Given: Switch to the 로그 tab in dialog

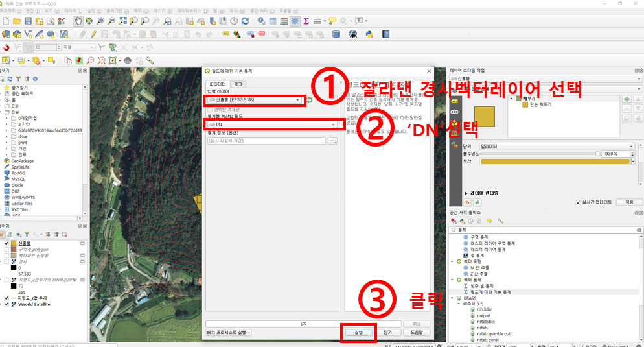Looking at the screenshot, I should pyautogui.click(x=238, y=84).
